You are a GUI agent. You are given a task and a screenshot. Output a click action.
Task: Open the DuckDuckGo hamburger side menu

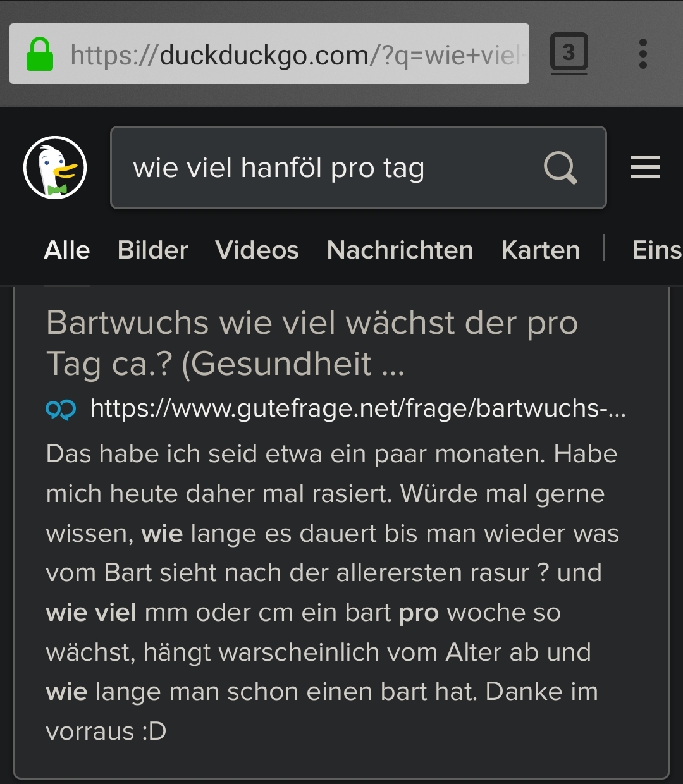click(x=645, y=168)
